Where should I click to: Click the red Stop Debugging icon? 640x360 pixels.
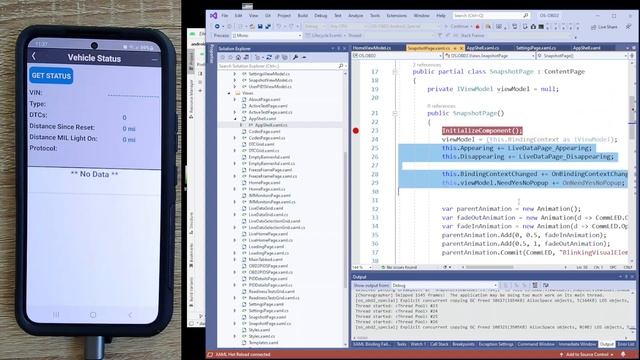point(478,27)
